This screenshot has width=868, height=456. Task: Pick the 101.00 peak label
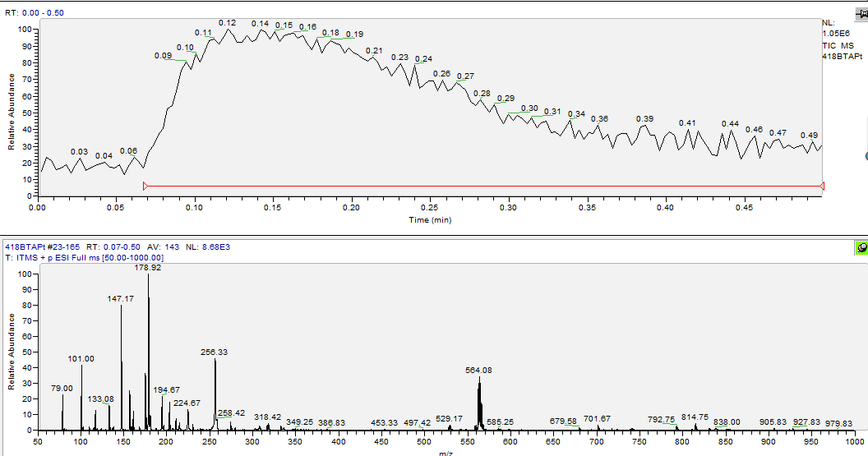(81, 359)
